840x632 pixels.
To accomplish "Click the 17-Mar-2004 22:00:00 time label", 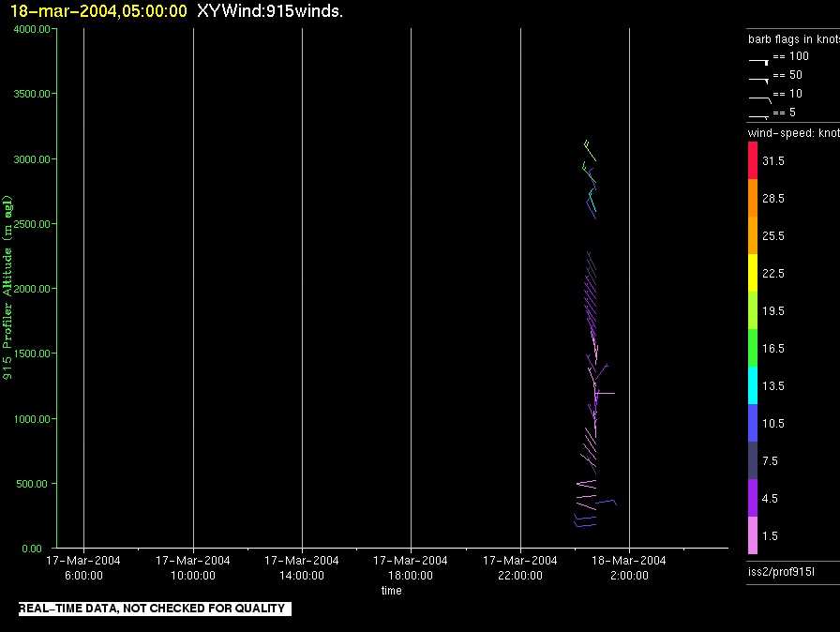I will (x=520, y=567).
